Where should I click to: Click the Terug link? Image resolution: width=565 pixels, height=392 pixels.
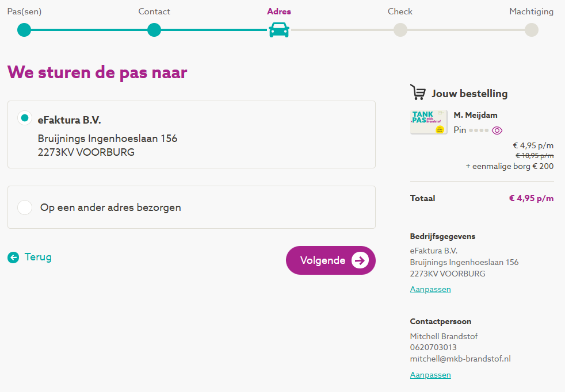[38, 257]
